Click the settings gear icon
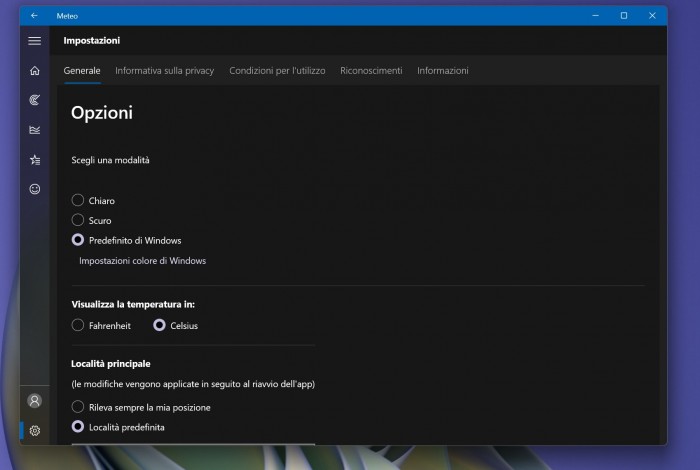 (35, 430)
